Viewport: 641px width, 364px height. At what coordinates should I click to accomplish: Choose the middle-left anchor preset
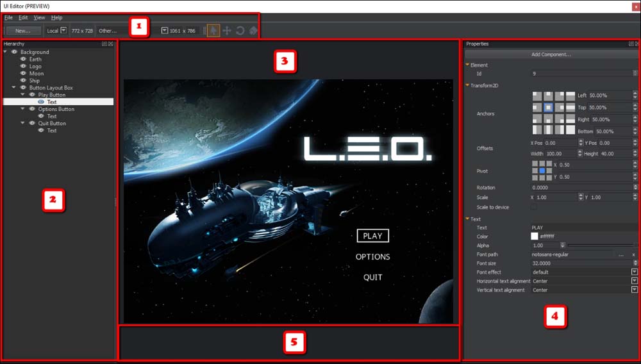(537, 108)
